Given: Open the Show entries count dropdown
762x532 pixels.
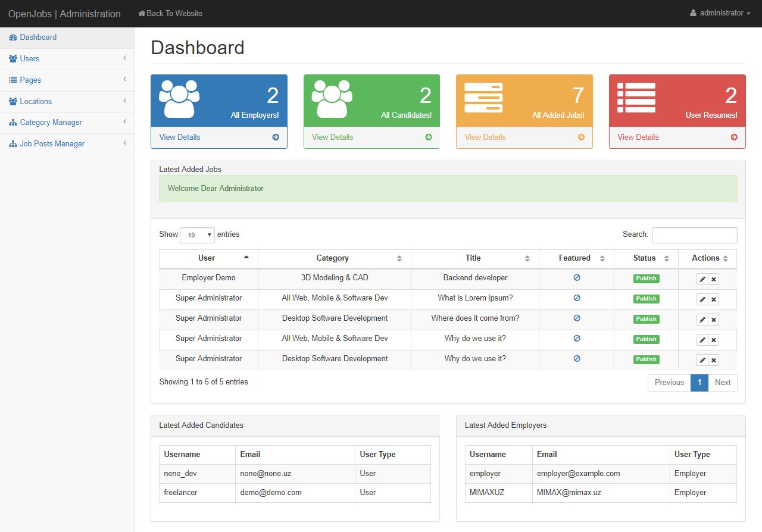Looking at the screenshot, I should 197,235.
